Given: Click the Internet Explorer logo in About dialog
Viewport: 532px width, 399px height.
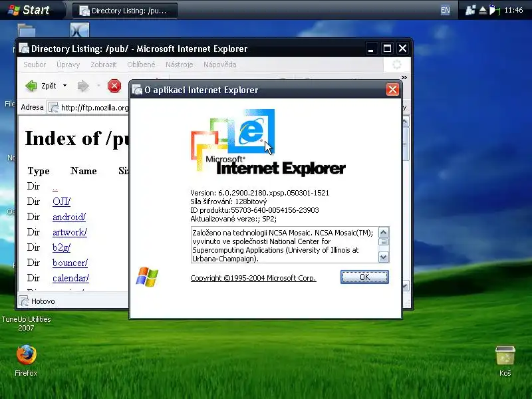Looking at the screenshot, I should click(268, 142).
